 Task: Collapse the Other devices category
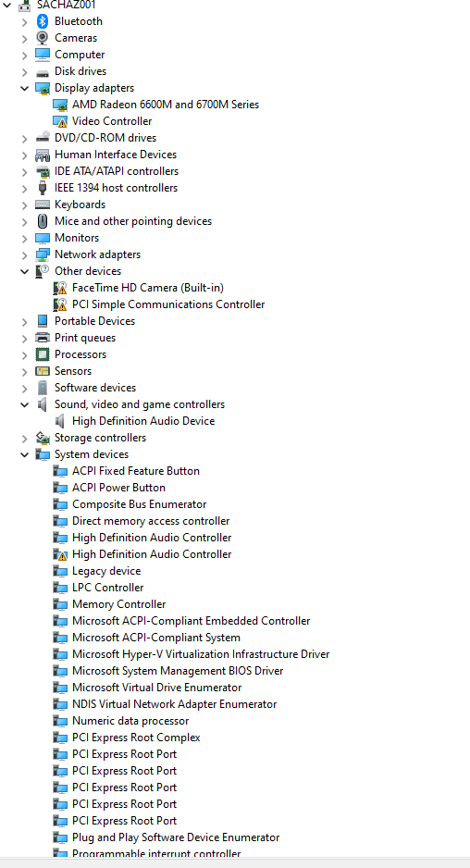click(x=24, y=271)
